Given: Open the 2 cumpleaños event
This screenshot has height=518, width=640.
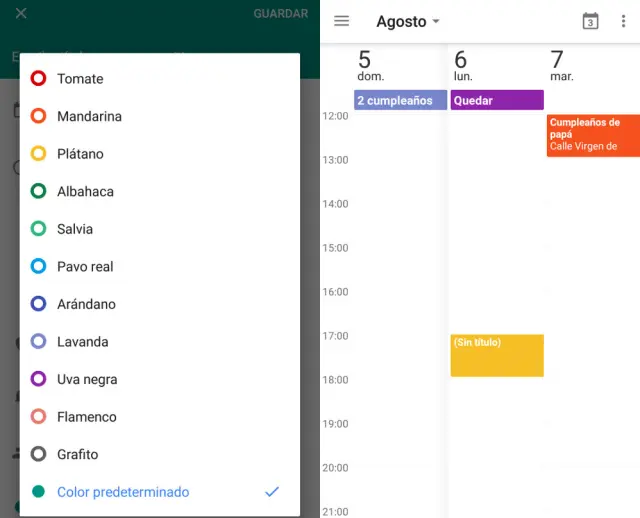Looking at the screenshot, I should (400, 100).
